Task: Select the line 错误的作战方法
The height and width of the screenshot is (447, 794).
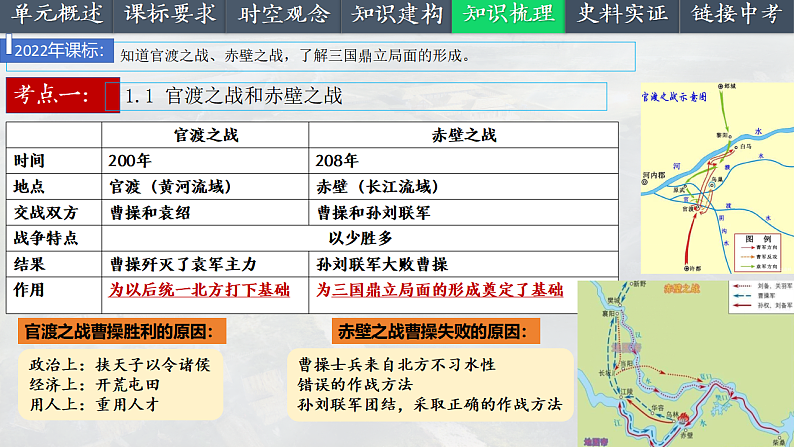Action: (x=355, y=385)
